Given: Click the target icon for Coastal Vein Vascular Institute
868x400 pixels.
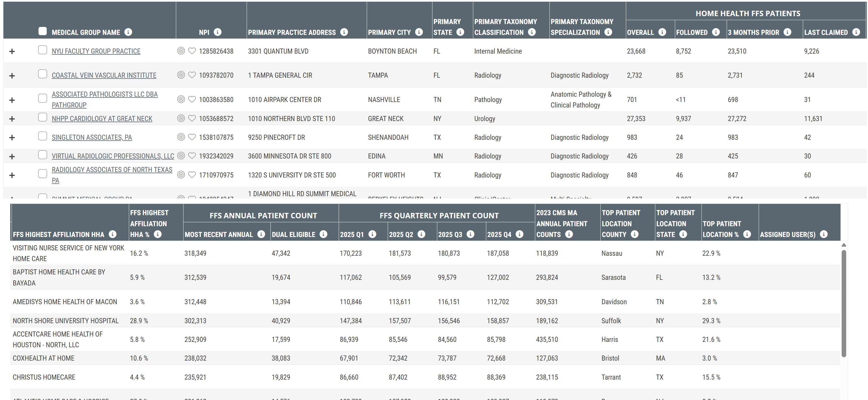Looking at the screenshot, I should point(181,75).
